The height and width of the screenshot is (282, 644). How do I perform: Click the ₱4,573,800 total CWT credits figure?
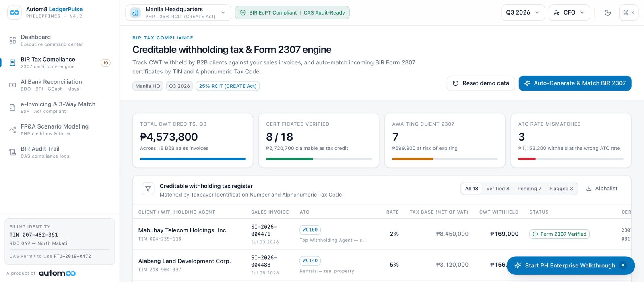[x=169, y=137]
